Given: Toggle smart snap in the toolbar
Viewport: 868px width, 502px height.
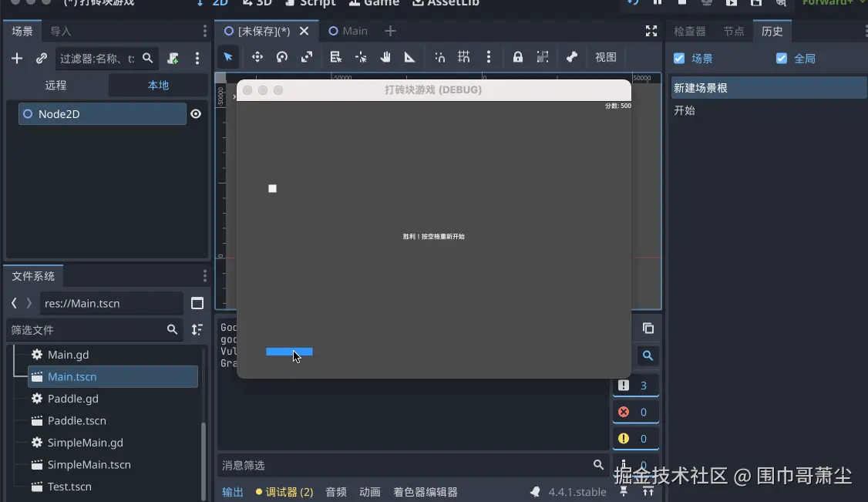Looking at the screenshot, I should coord(439,57).
